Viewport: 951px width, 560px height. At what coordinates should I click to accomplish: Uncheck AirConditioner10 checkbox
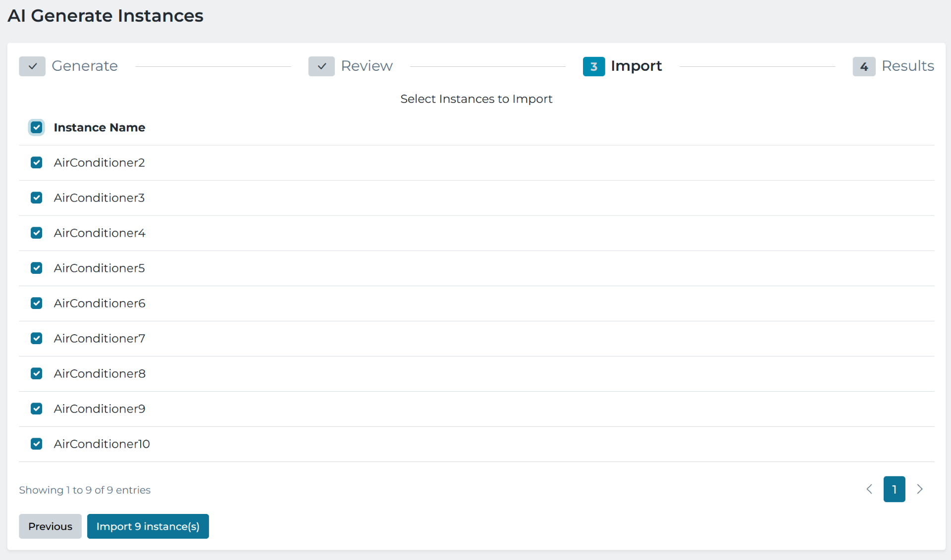37,444
